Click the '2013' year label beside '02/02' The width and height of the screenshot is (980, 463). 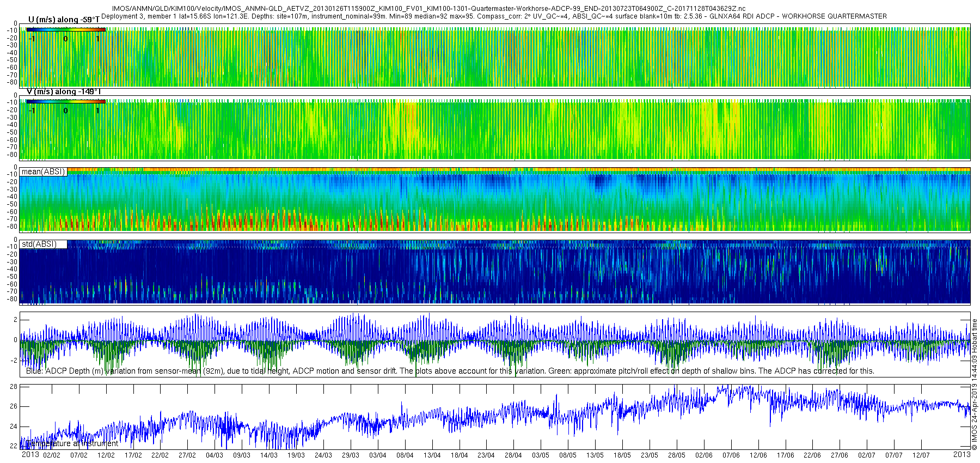(30, 455)
